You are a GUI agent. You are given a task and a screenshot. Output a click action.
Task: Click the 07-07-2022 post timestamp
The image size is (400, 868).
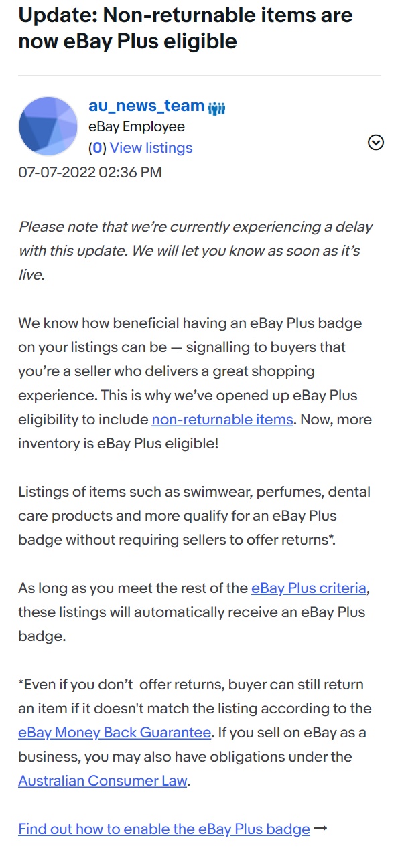click(x=90, y=172)
